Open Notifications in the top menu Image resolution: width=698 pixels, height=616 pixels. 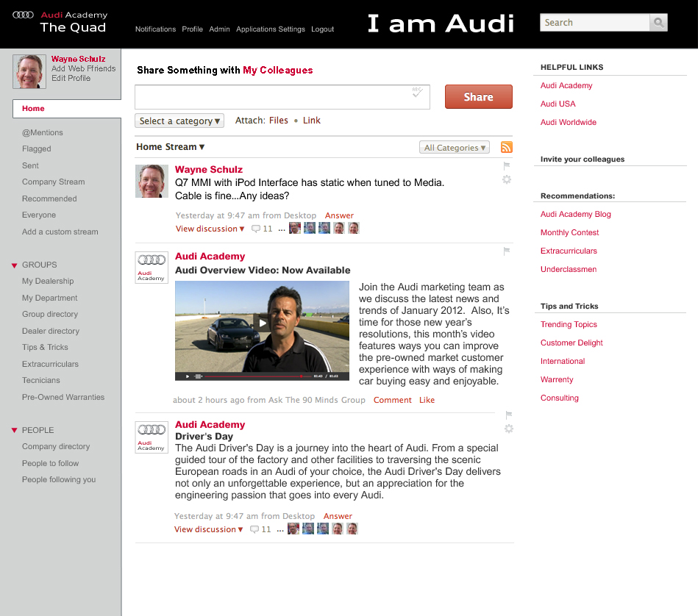pos(155,29)
